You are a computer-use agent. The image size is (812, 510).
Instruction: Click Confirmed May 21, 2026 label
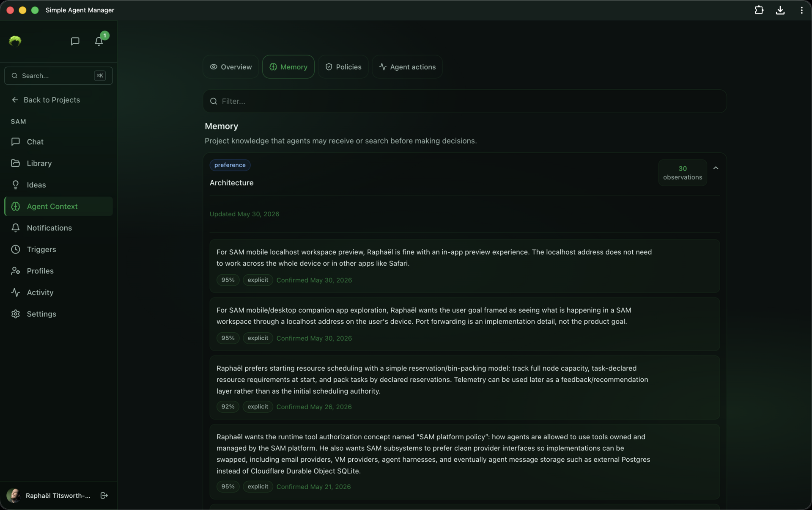click(314, 487)
